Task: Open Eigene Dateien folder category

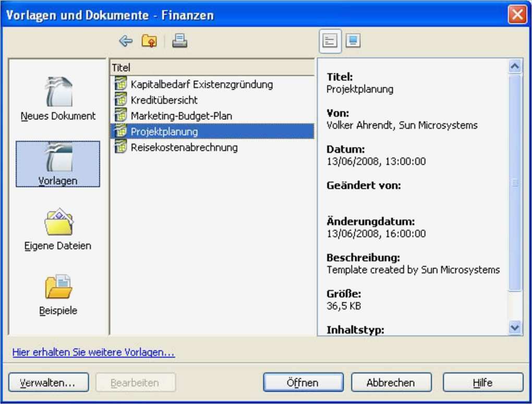Action: 58,229
